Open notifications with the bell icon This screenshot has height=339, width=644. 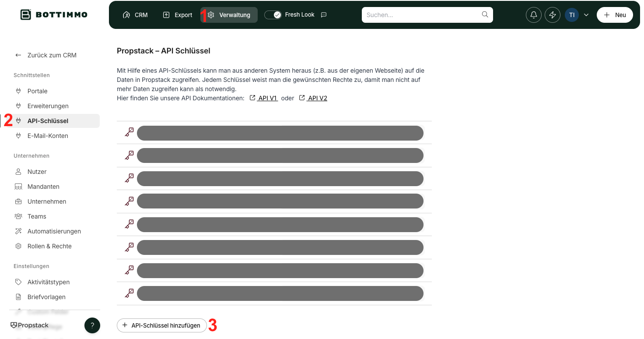coord(534,15)
